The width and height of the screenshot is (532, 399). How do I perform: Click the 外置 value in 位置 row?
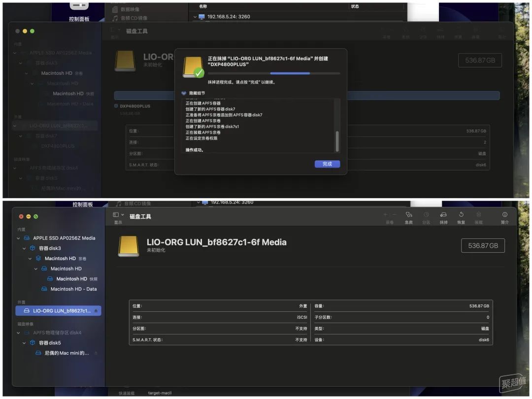tap(303, 306)
